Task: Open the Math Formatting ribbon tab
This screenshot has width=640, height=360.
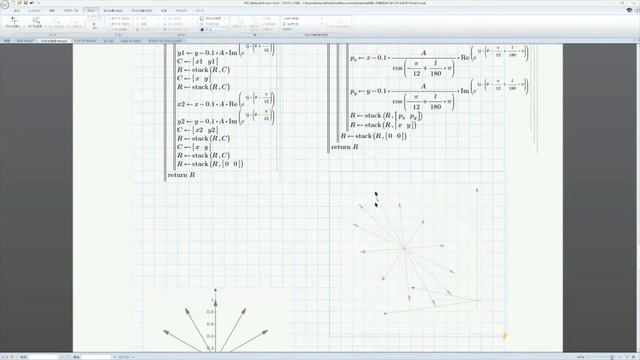Action: click(113, 11)
